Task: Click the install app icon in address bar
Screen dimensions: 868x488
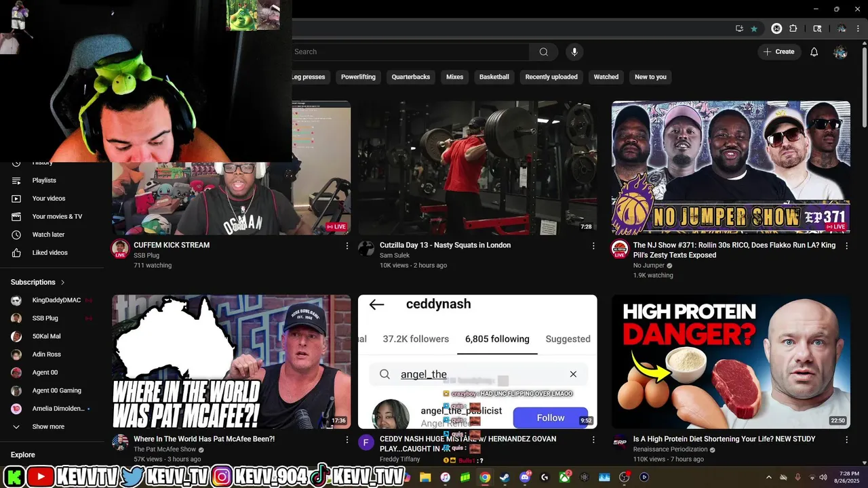Action: pos(739,28)
